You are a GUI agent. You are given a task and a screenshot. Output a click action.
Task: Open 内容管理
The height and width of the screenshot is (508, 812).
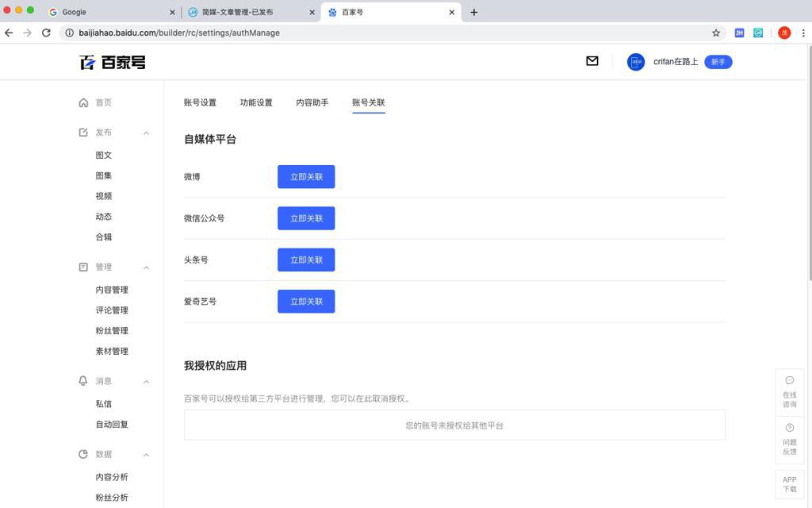tap(112, 290)
